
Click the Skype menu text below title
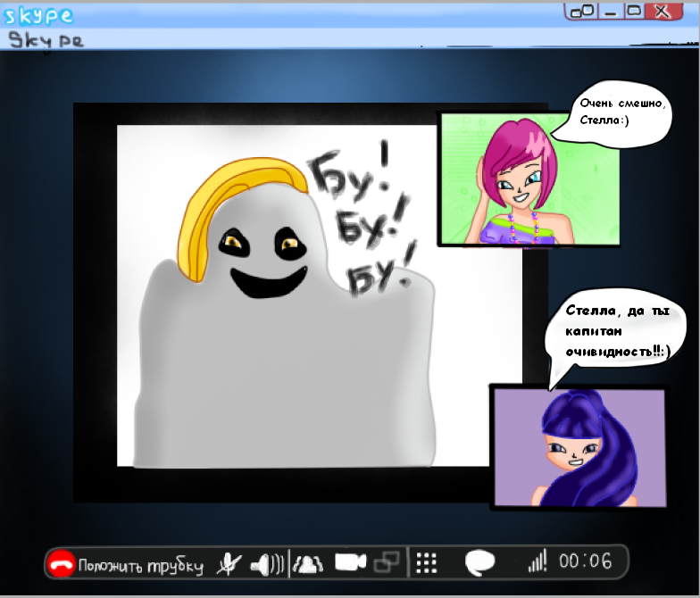45,40
